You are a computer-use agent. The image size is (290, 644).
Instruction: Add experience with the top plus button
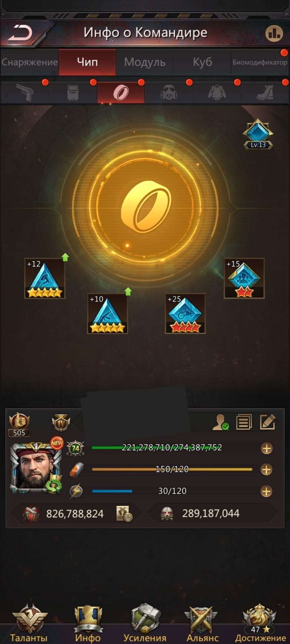tap(266, 448)
